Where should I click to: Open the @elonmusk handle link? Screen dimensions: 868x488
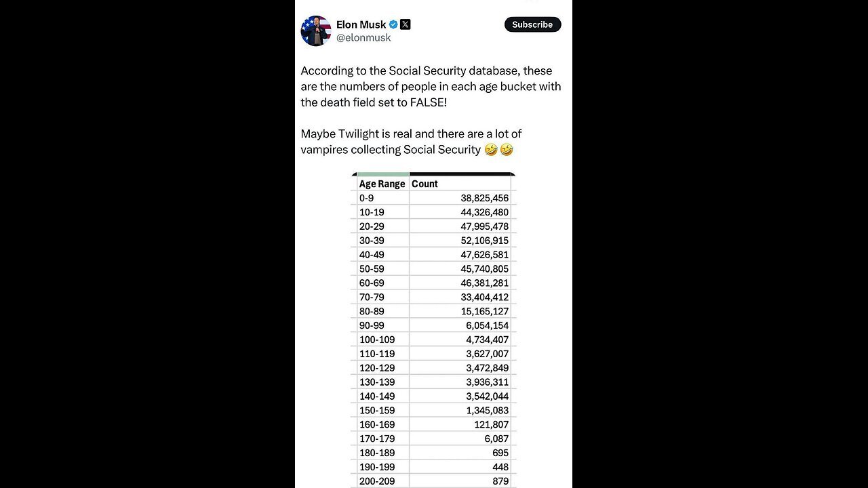(x=363, y=38)
